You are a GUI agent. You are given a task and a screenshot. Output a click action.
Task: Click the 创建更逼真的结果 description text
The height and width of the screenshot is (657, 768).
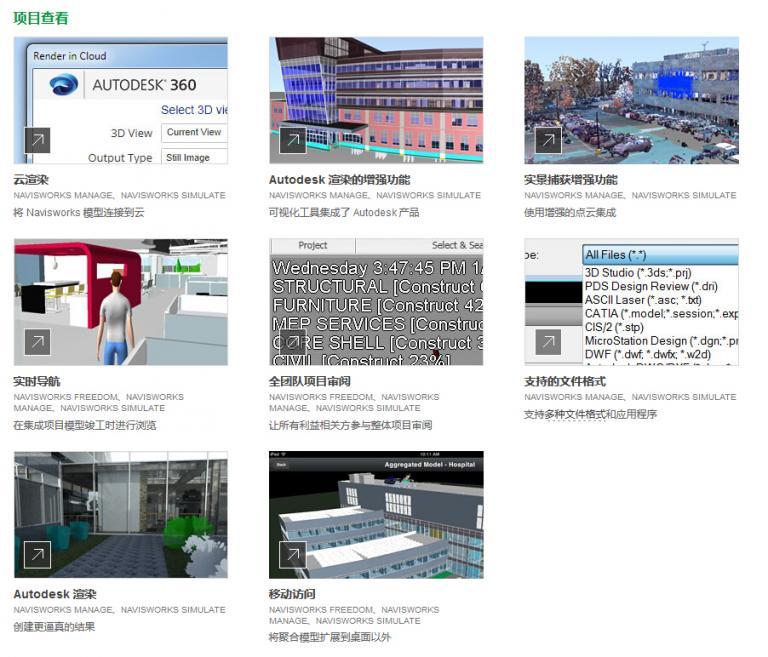54,625
